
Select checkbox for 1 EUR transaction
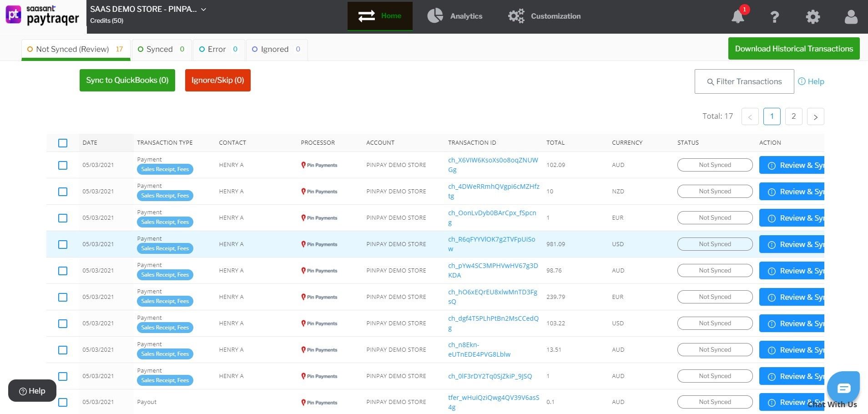click(63, 218)
